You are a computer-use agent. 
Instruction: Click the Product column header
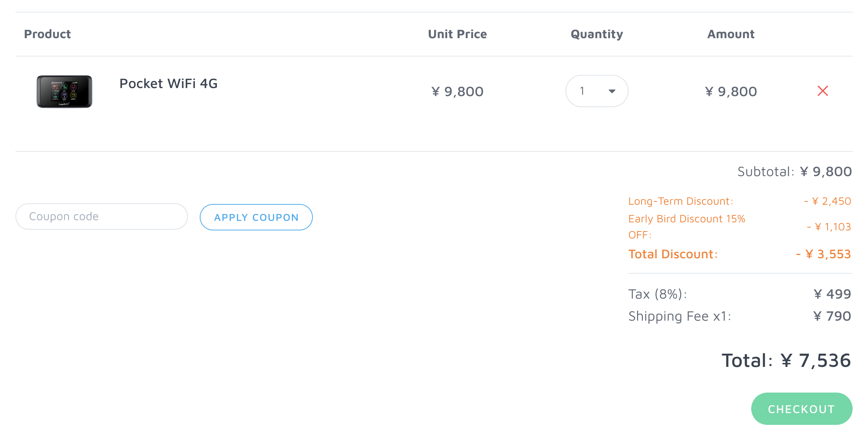pos(47,34)
